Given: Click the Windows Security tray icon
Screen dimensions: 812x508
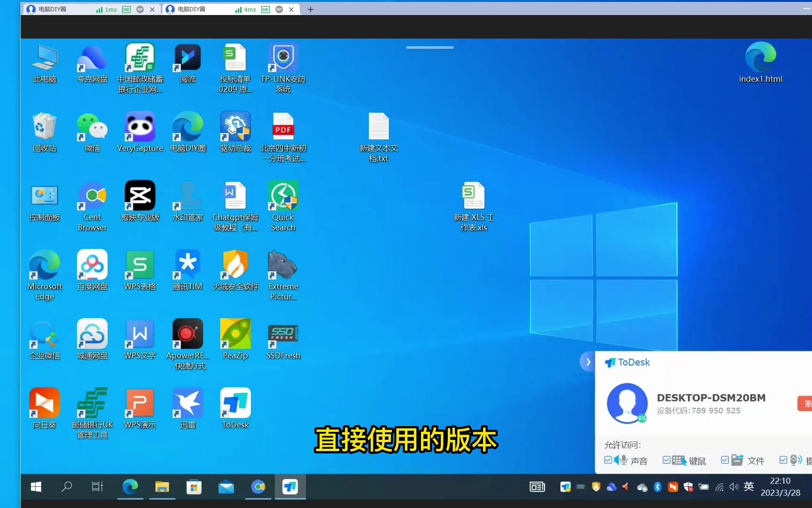Looking at the screenshot, I should [x=688, y=487].
